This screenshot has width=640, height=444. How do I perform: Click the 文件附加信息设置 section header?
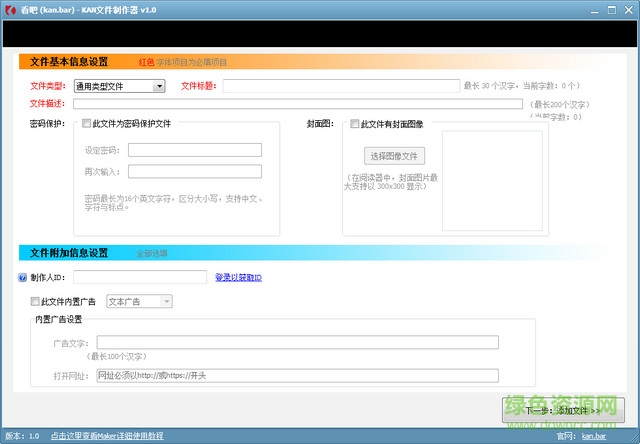click(69, 253)
